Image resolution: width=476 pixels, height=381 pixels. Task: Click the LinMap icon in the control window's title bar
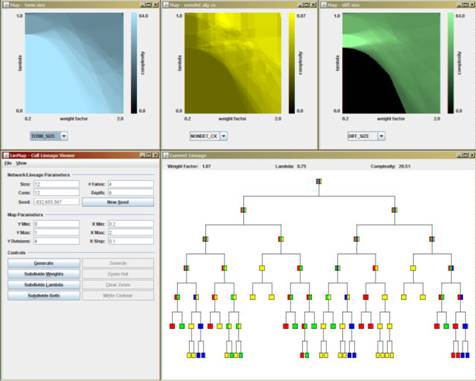pyautogui.click(x=6, y=155)
